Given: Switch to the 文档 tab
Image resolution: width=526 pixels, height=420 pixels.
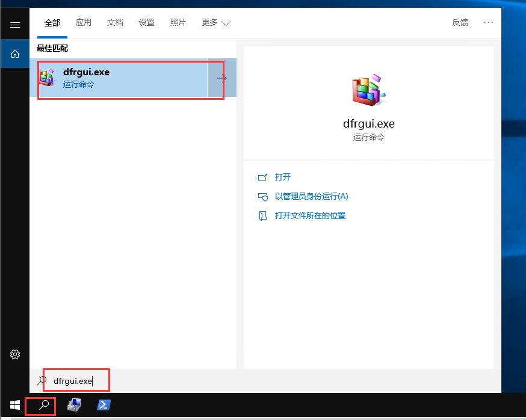Looking at the screenshot, I should pos(115,23).
